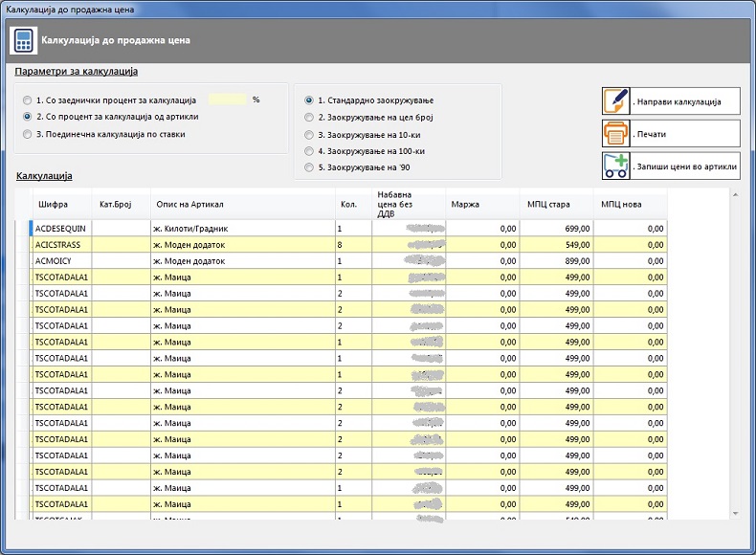Click the 'МПЦ стара' column header
This screenshot has width=756, height=555.
coord(556,204)
